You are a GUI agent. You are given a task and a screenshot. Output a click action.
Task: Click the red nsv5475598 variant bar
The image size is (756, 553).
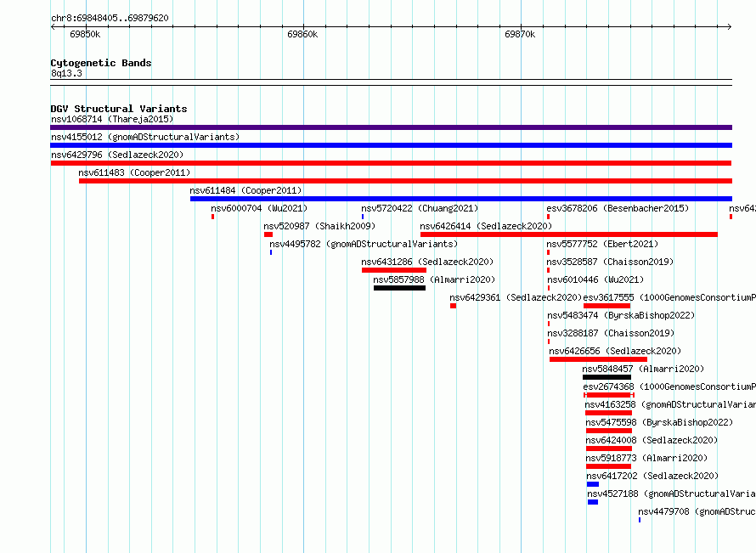(609, 431)
